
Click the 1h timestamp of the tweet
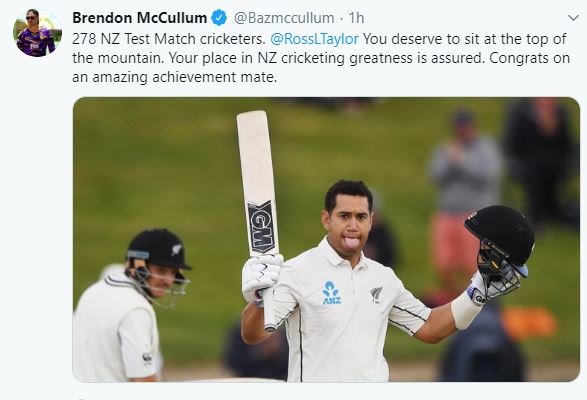pos(356,18)
